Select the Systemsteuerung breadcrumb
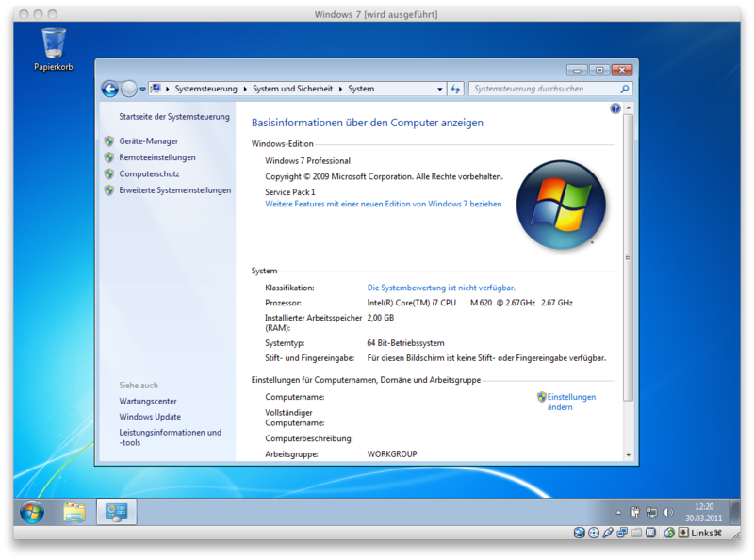Viewport: 754px width, 560px height. (205, 89)
